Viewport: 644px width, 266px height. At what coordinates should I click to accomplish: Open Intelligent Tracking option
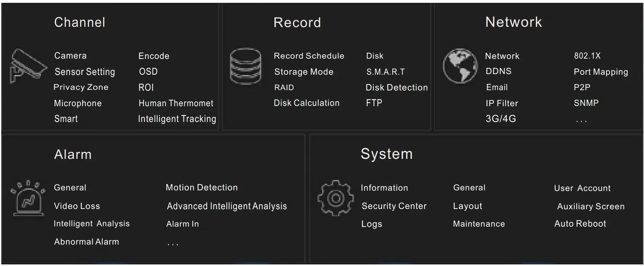(177, 119)
